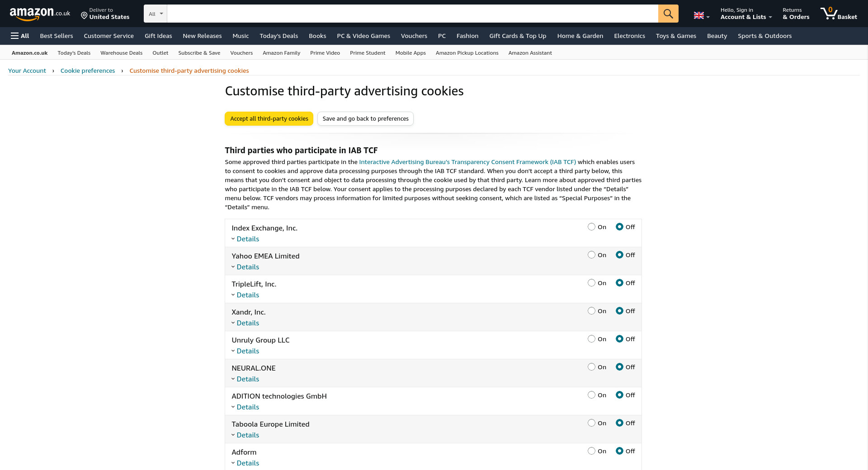Open the All hamburger menu

click(20, 36)
